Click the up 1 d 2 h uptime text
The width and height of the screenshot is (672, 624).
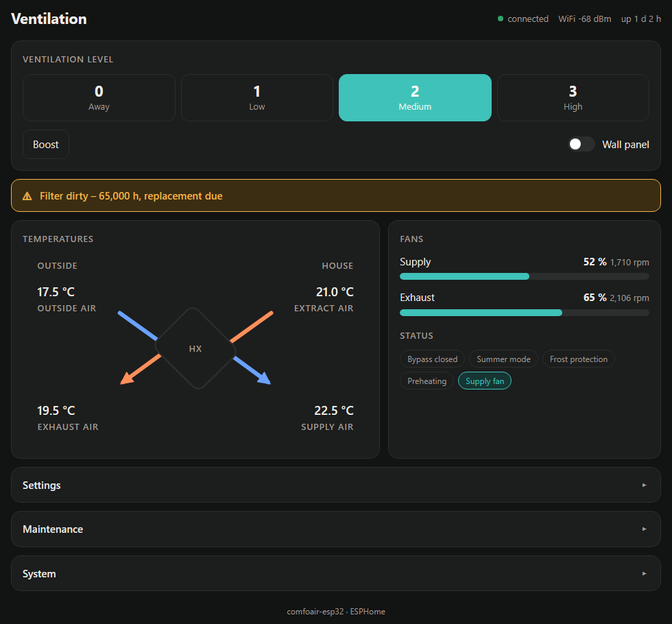(640, 19)
